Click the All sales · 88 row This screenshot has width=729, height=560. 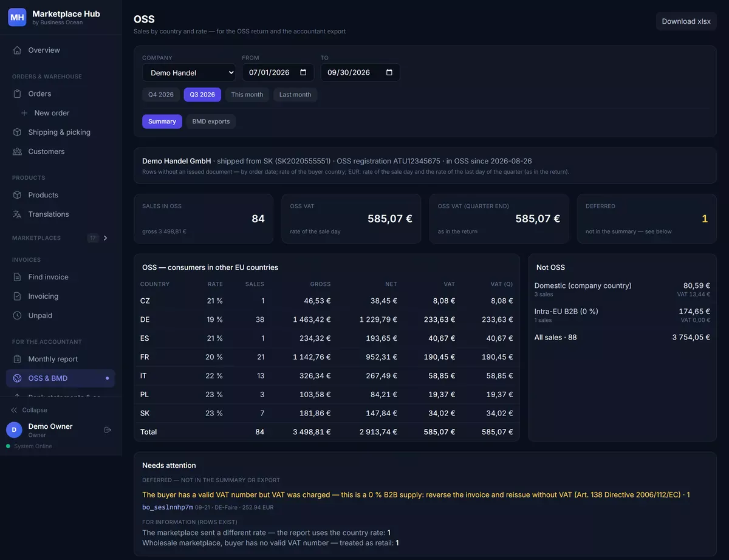[622, 337]
